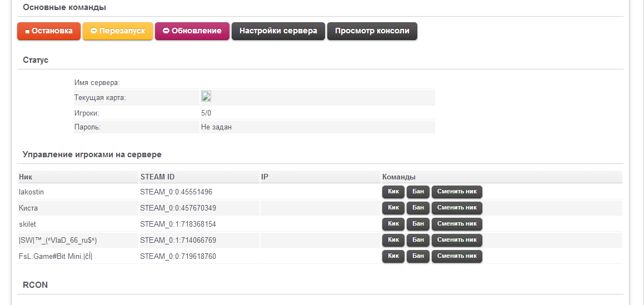This screenshot has width=644, height=305.
Task: Kick the player skilet
Action: pos(393,224)
